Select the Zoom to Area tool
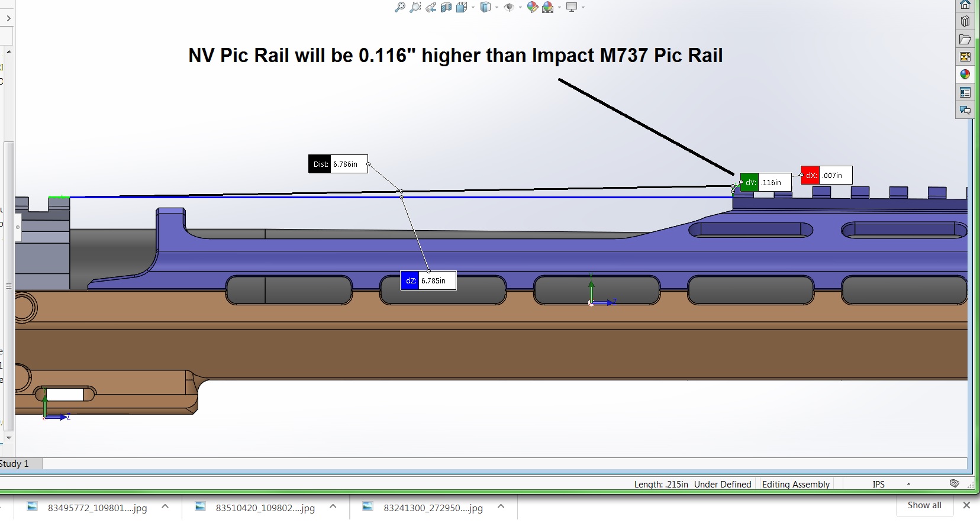This screenshot has height=523, width=980. 415,7
